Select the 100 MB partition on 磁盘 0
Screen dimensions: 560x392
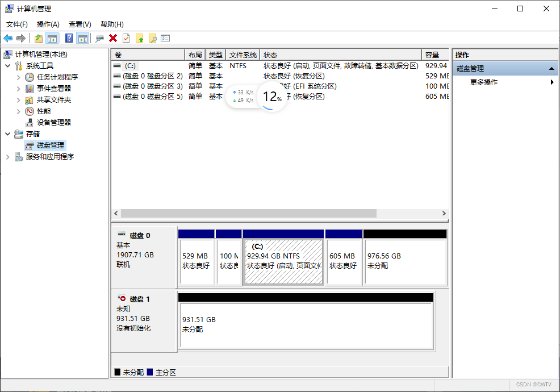tap(228, 257)
